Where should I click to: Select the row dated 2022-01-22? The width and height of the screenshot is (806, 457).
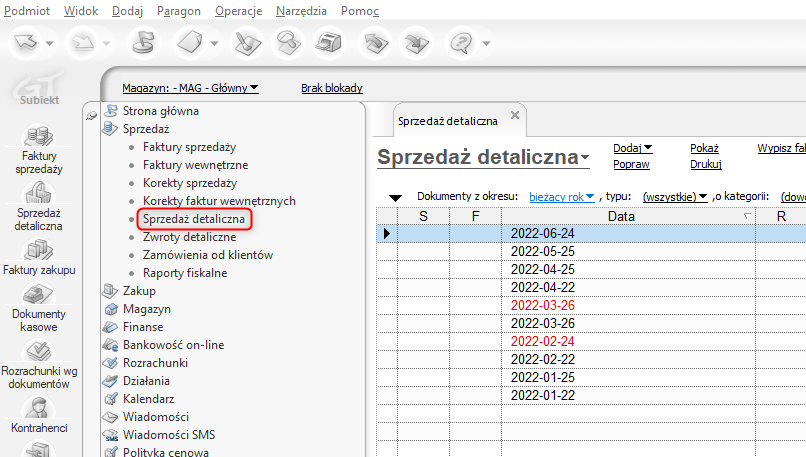[x=591, y=395]
